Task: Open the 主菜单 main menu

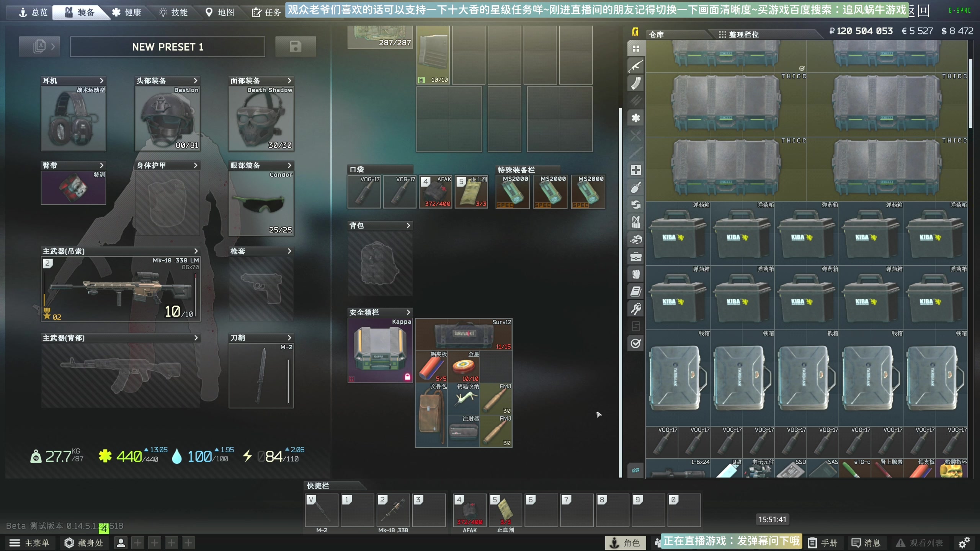Action: pos(30,543)
